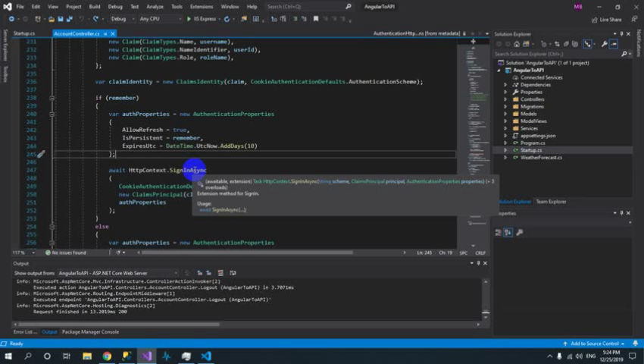Image resolution: width=644 pixels, height=364 pixels.
Task: Switch to the Startup.cs editor tab
Action: pos(23,33)
